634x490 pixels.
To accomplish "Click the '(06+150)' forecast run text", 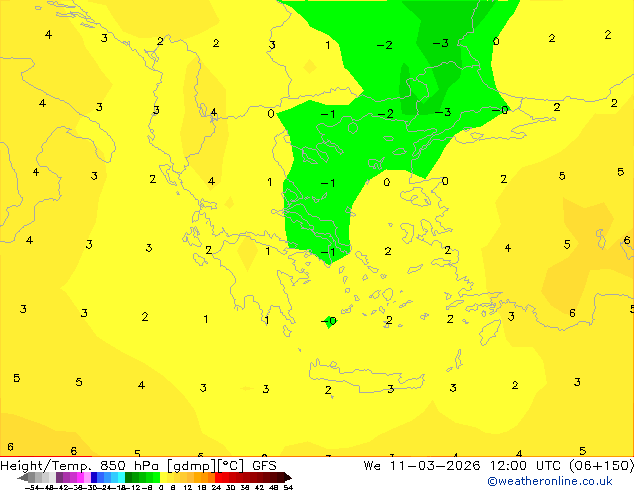I will (x=601, y=466).
